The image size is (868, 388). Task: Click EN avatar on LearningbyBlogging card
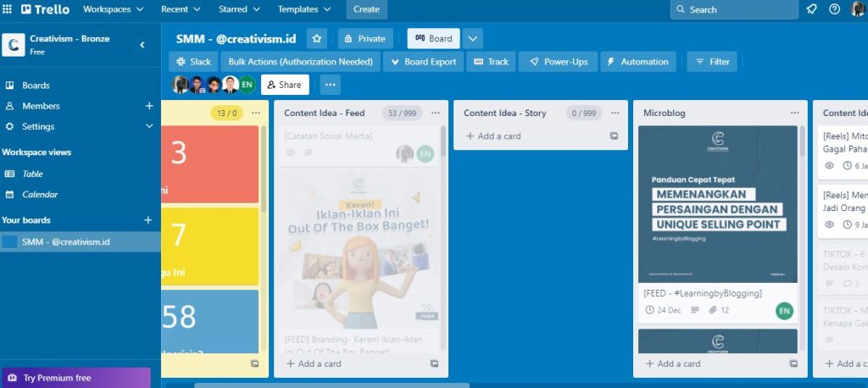pyautogui.click(x=784, y=311)
